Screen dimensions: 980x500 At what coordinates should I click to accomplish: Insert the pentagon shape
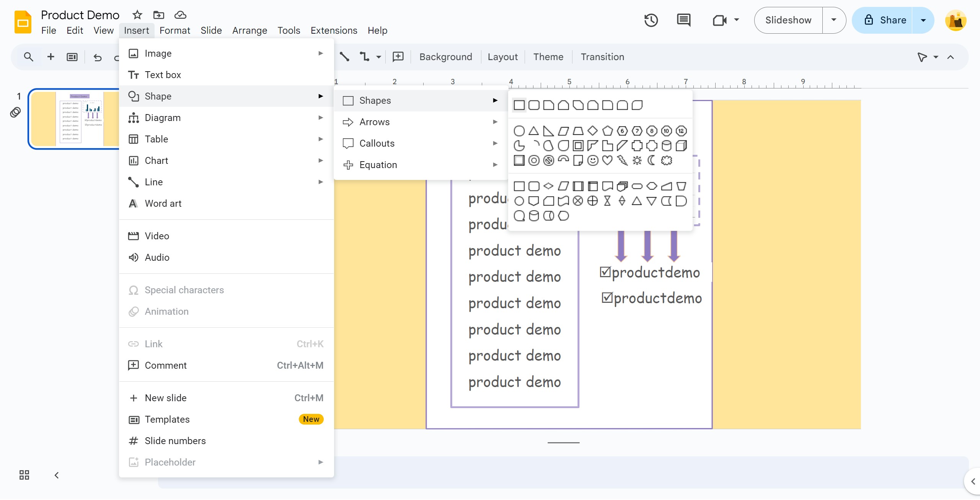pyautogui.click(x=607, y=131)
